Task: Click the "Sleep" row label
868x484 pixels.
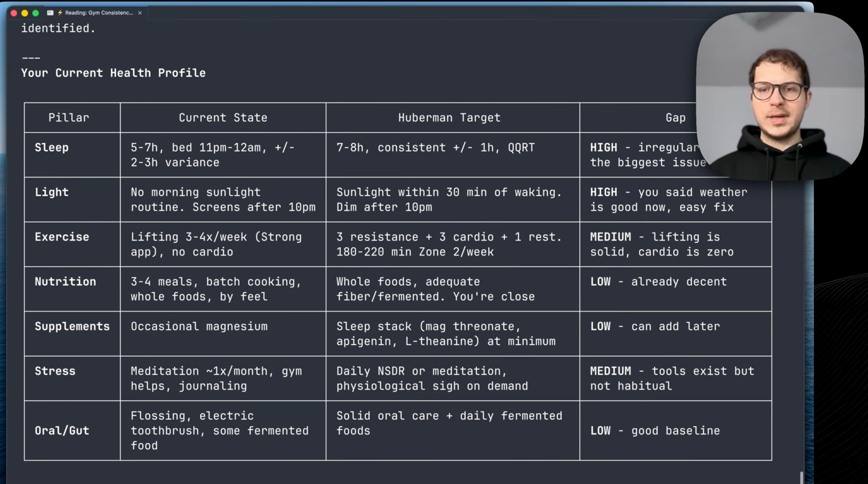Action: point(51,148)
